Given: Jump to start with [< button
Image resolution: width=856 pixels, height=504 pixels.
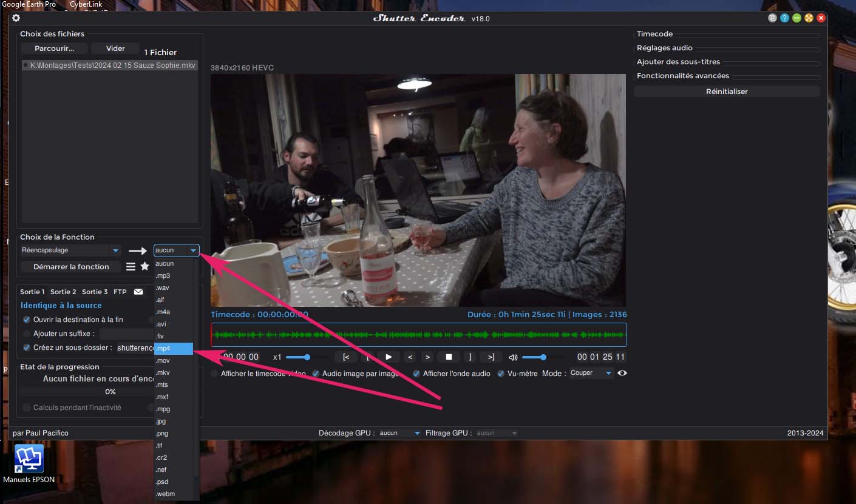Looking at the screenshot, I should coord(346,357).
